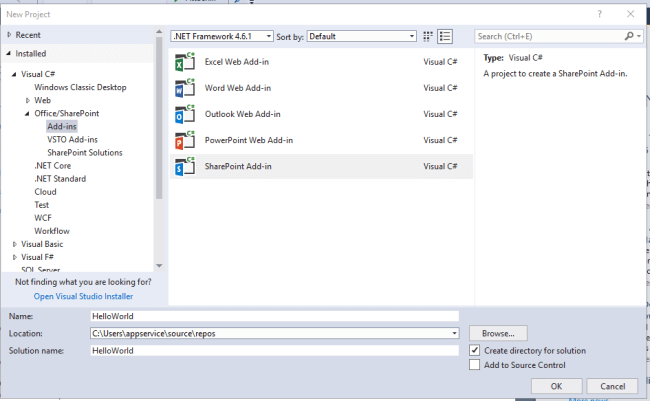This screenshot has height=401, width=650.
Task: Click the Cancel button
Action: coord(612,386)
